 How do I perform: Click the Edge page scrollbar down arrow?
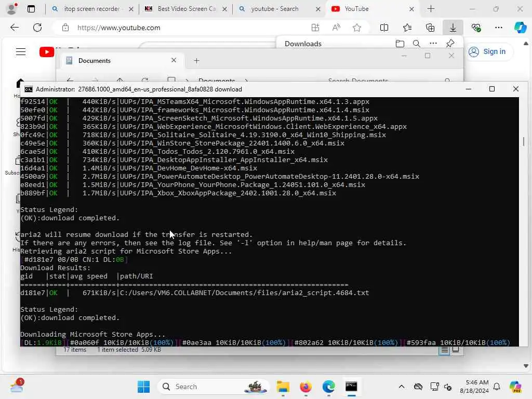(526, 366)
